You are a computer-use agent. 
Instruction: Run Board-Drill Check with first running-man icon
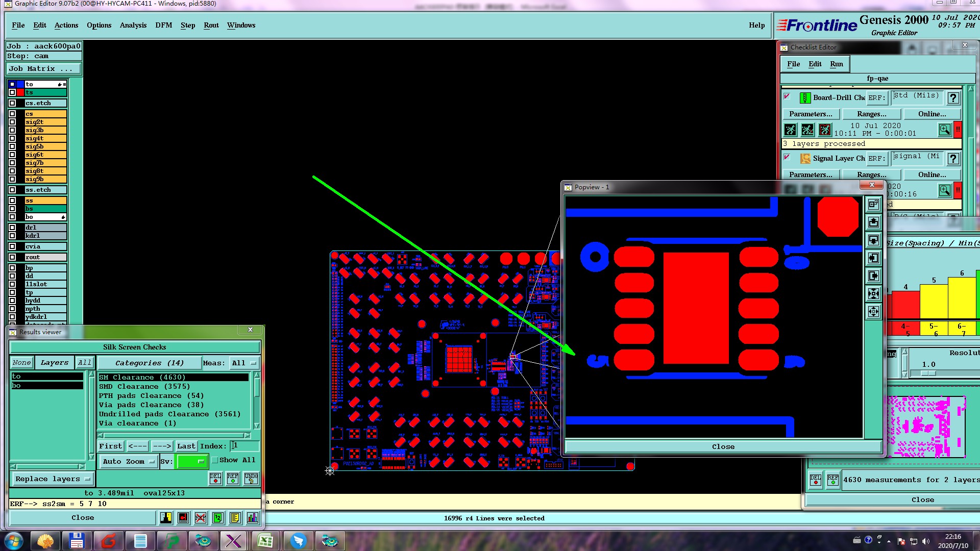[x=790, y=130]
